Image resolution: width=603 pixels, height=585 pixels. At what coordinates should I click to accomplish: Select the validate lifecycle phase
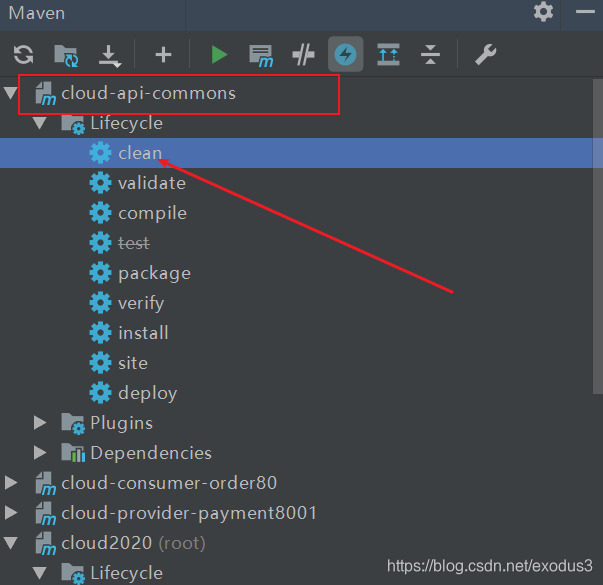(x=152, y=183)
